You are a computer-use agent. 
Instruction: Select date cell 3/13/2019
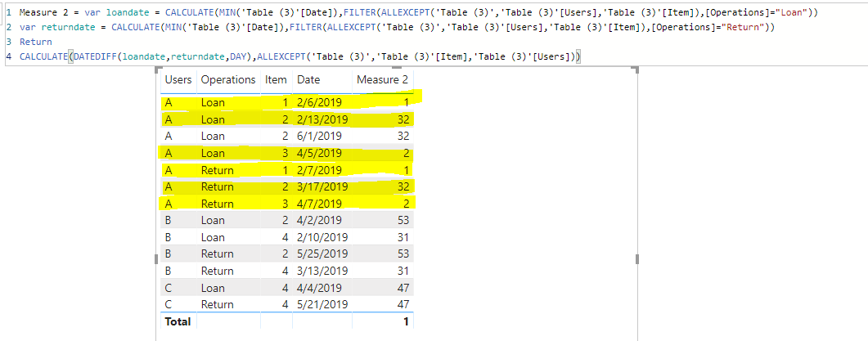tap(322, 271)
